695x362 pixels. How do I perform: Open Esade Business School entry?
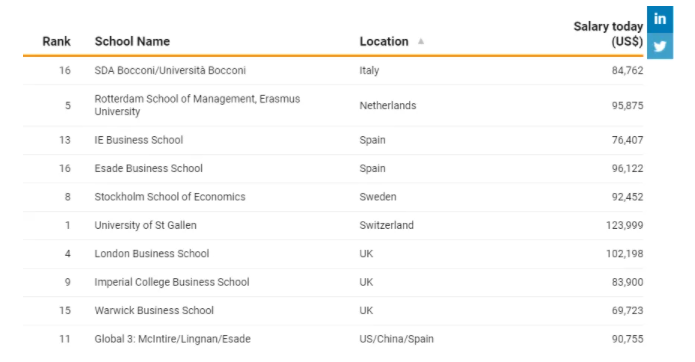coord(148,168)
